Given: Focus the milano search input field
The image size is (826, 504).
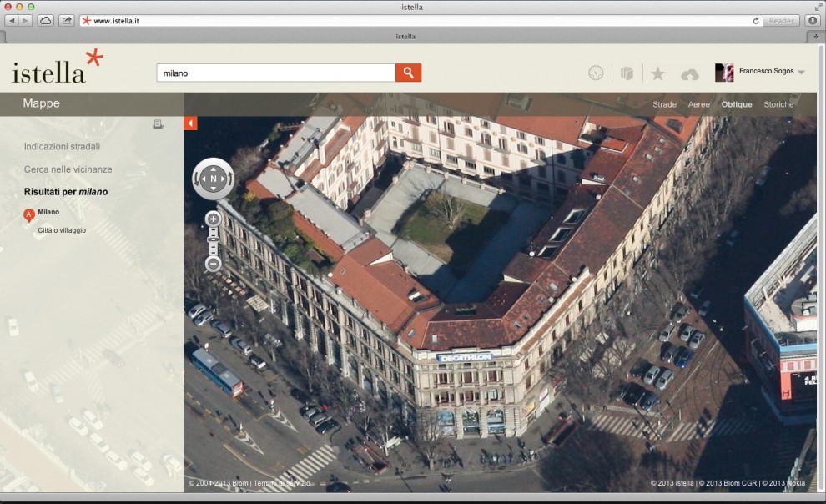Looking at the screenshot, I should [x=276, y=73].
